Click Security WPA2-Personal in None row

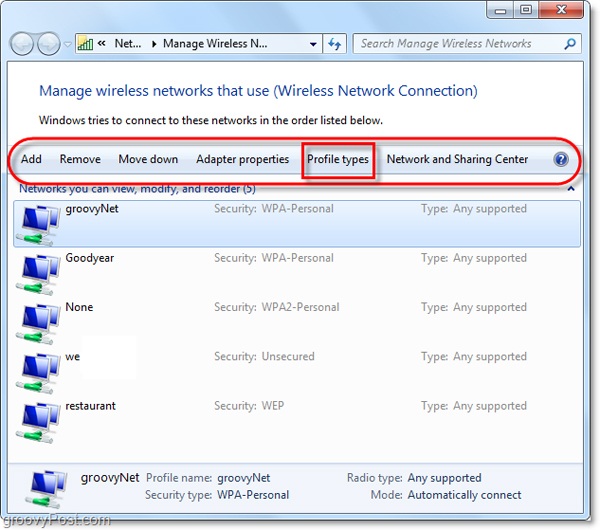277,307
